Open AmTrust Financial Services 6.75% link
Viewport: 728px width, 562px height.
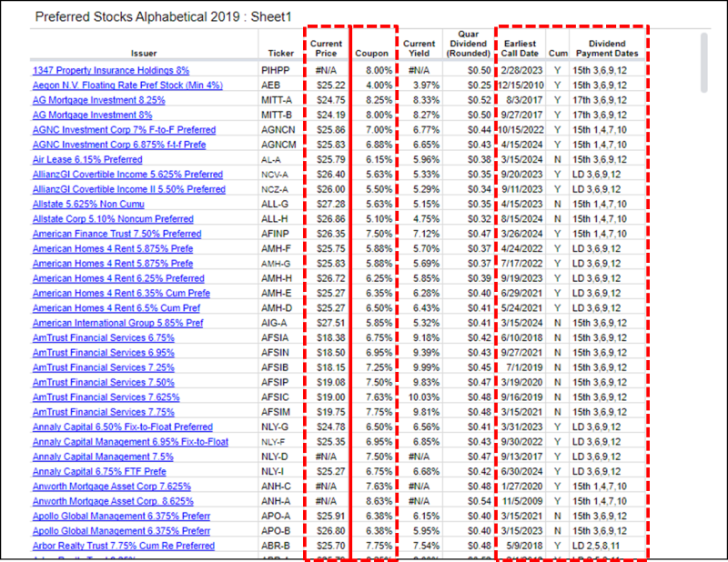[104, 338]
